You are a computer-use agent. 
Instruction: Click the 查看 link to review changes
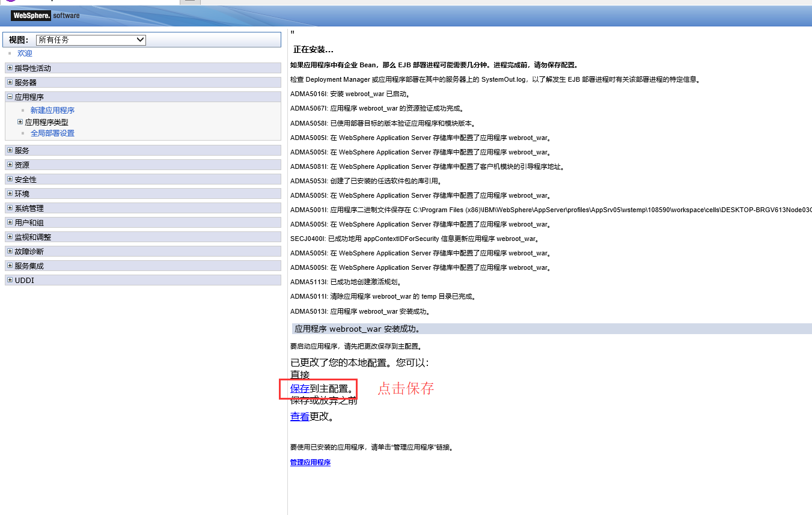300,416
